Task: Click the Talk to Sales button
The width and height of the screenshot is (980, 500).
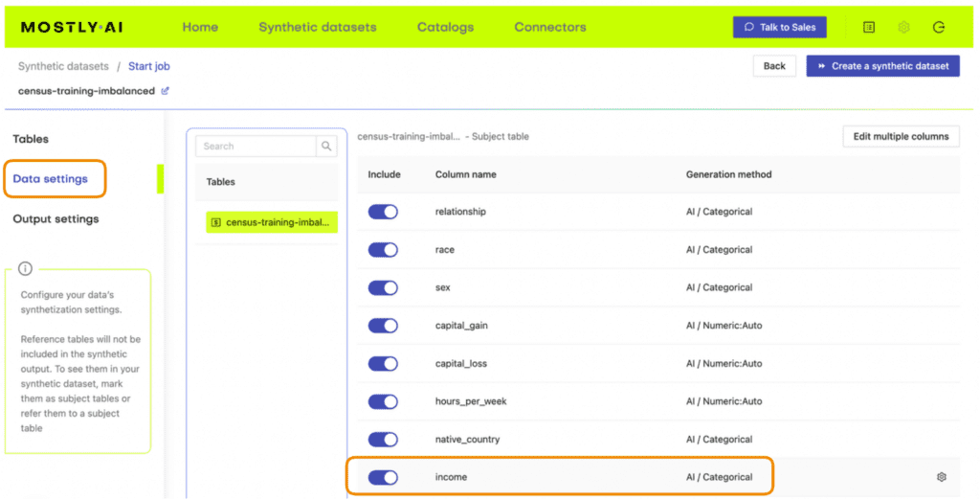Action: click(779, 27)
